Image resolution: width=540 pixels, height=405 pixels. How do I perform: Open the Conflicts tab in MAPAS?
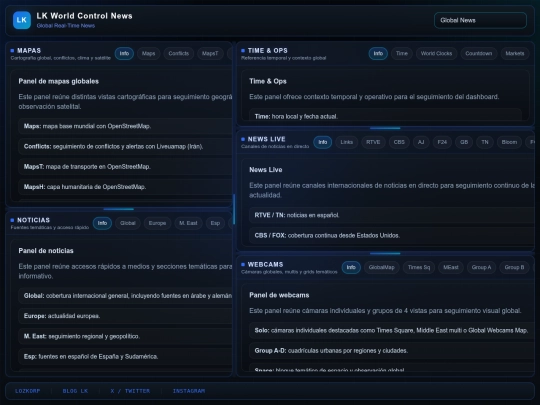pyautogui.click(x=178, y=53)
